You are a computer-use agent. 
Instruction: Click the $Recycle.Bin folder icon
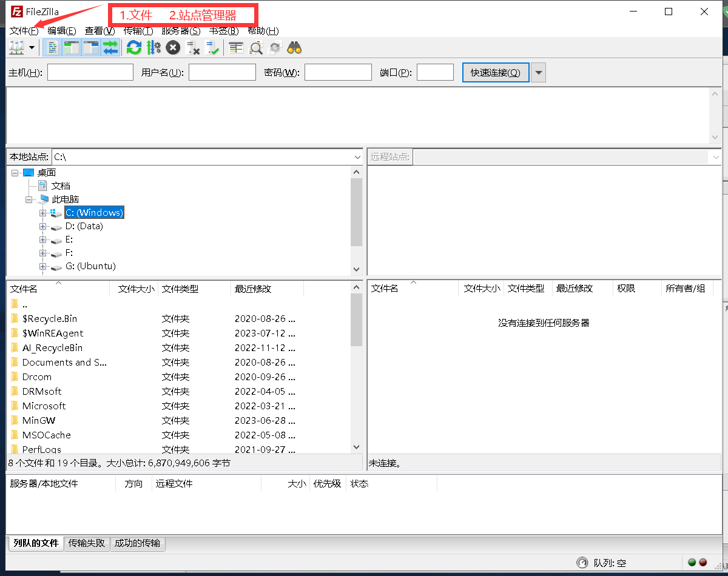(15, 318)
